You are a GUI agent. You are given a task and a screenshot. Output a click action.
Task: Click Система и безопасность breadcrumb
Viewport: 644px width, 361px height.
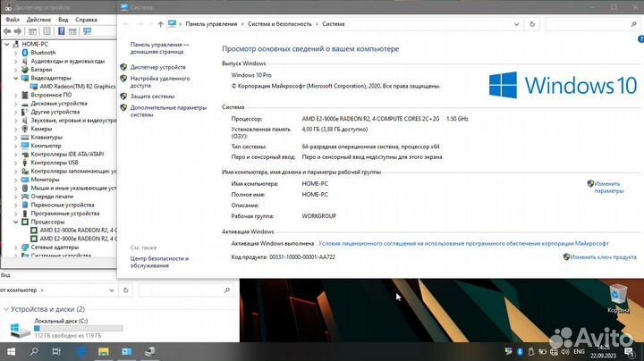pos(279,24)
